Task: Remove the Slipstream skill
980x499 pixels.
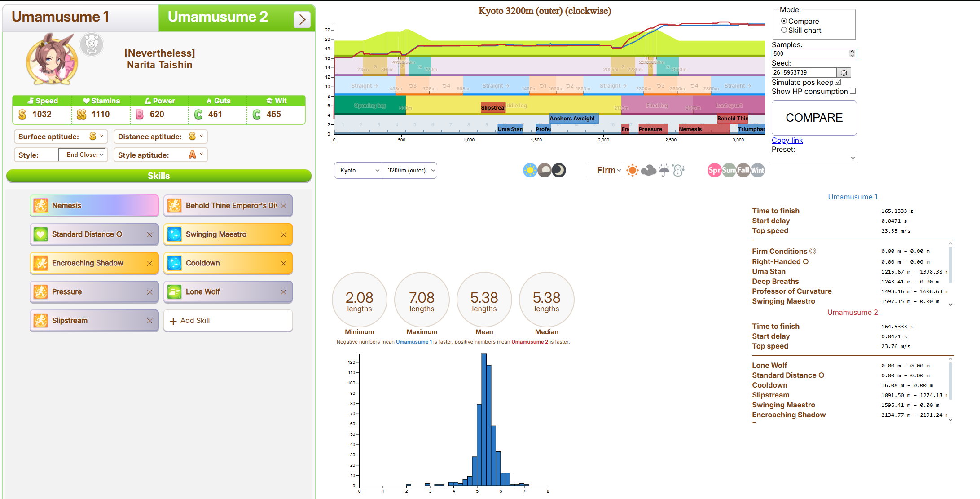Action: 150,321
